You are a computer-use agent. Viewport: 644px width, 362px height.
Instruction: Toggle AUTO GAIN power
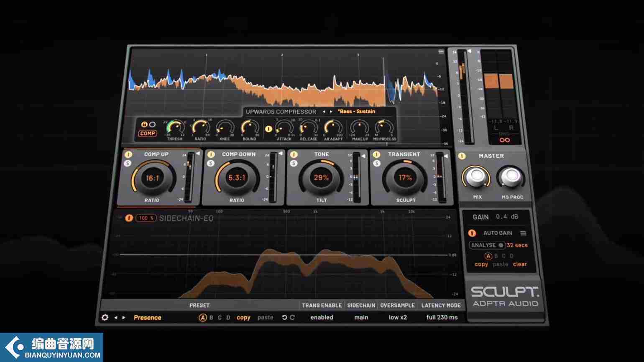[x=472, y=233]
